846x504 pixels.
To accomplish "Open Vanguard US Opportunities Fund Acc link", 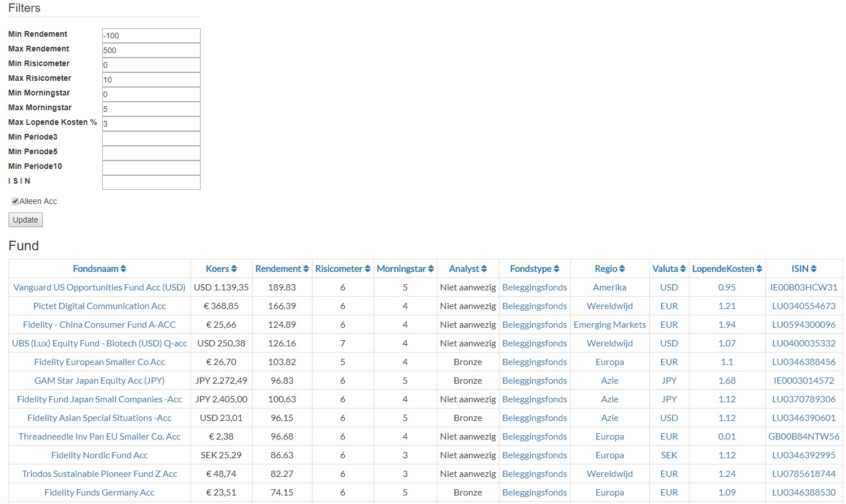I will click(x=99, y=288).
